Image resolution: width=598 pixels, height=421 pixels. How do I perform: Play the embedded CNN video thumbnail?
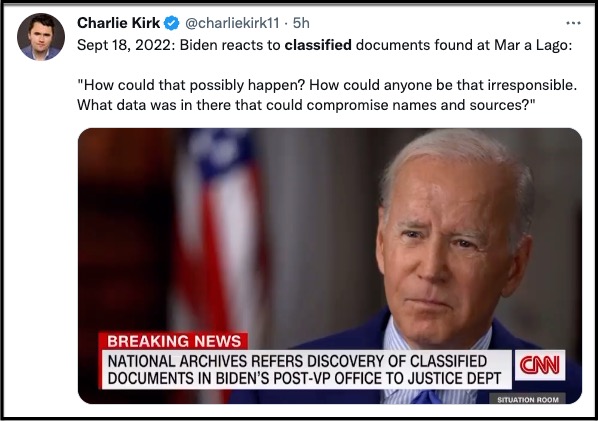click(x=330, y=266)
